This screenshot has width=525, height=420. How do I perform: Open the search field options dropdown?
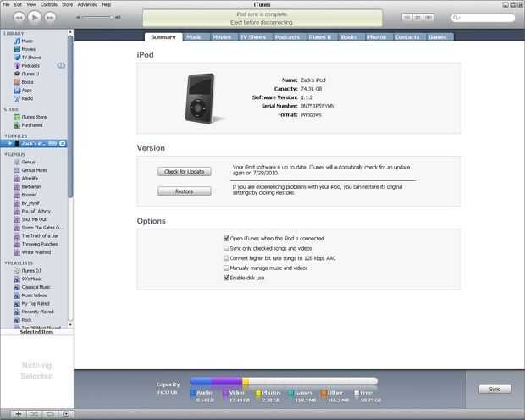[456, 18]
